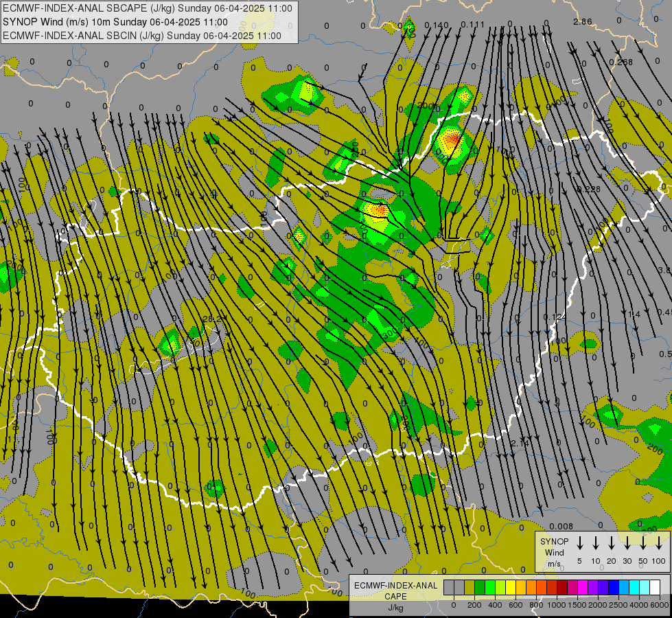Click the 400 tick label on the CAPE scale
Viewport: 672px width, 618px height.
[495, 605]
